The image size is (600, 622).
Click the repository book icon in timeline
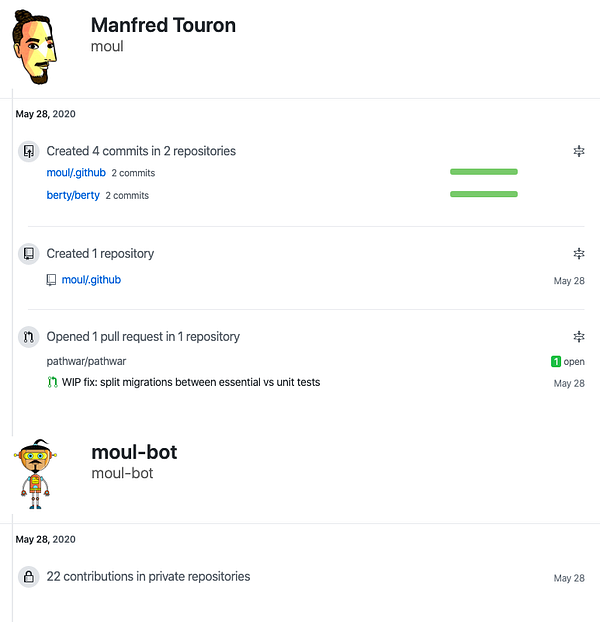pyautogui.click(x=29, y=254)
